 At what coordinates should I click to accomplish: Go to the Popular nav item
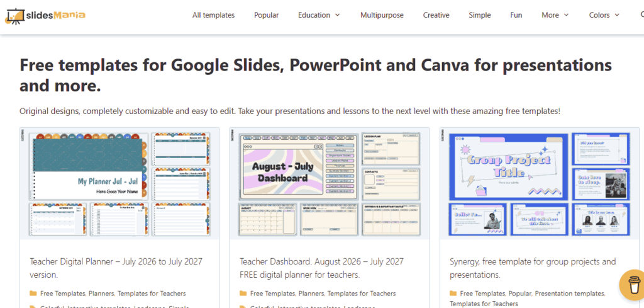(267, 15)
